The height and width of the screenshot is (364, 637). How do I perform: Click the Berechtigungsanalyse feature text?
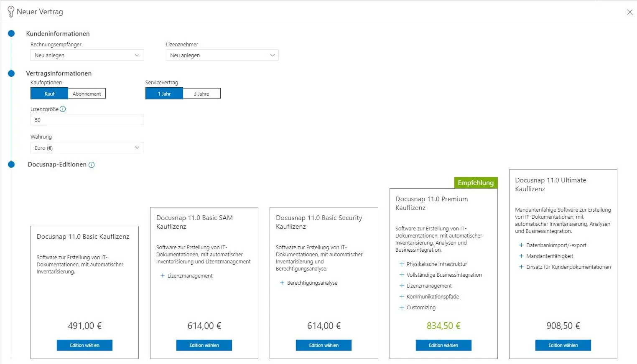click(x=312, y=283)
